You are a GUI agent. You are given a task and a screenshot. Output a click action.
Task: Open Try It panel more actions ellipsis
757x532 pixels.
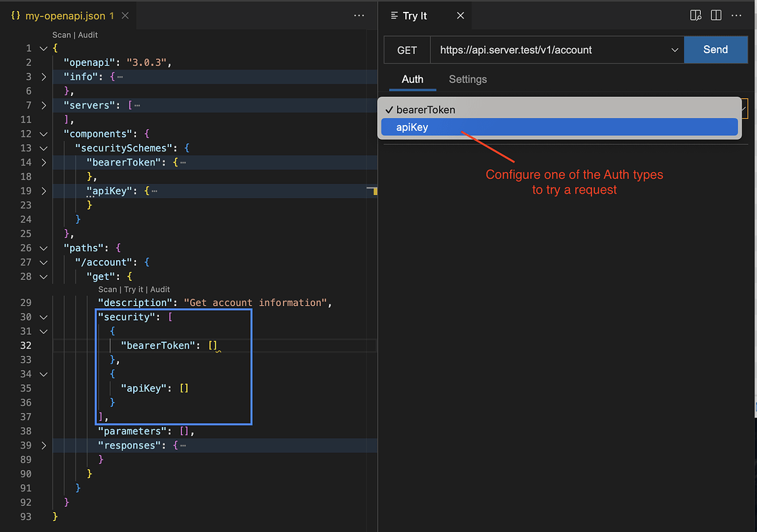click(x=736, y=16)
